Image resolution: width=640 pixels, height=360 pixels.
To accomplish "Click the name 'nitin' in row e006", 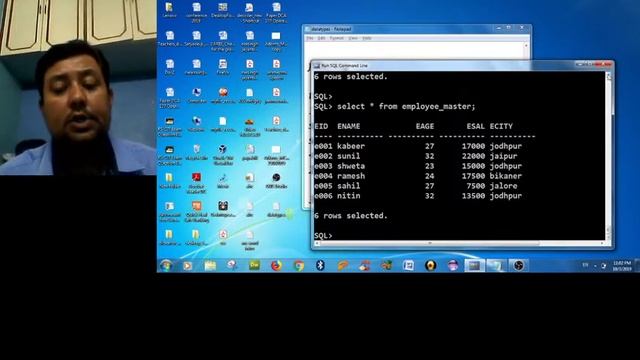I will (x=349, y=196).
